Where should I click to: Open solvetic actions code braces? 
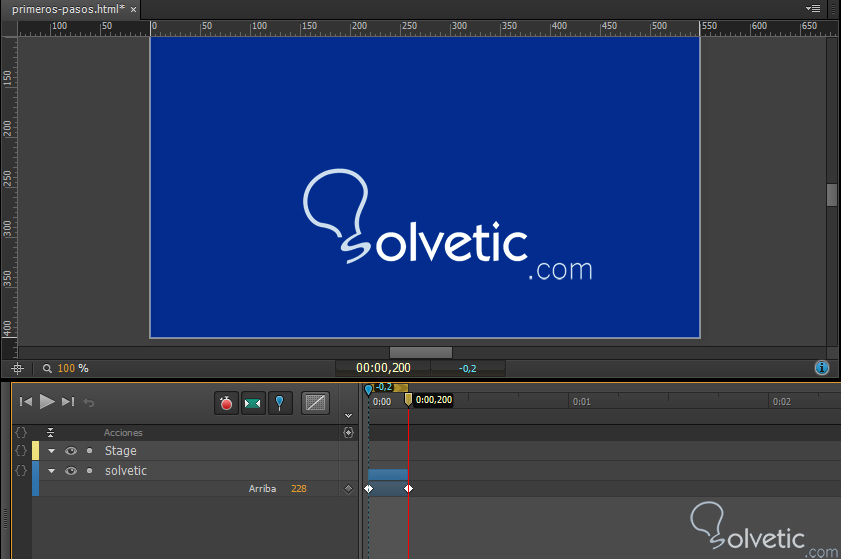21,470
